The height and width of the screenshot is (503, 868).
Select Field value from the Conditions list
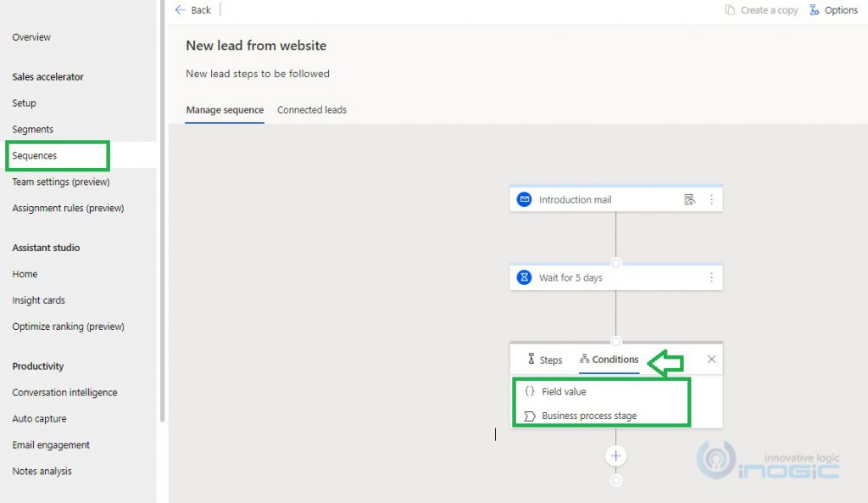[x=562, y=391]
